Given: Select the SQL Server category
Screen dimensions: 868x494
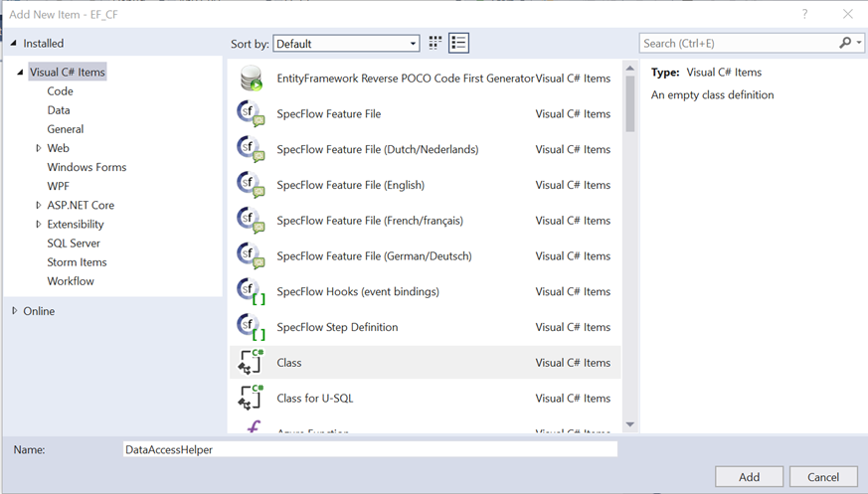Looking at the screenshot, I should click(x=74, y=243).
